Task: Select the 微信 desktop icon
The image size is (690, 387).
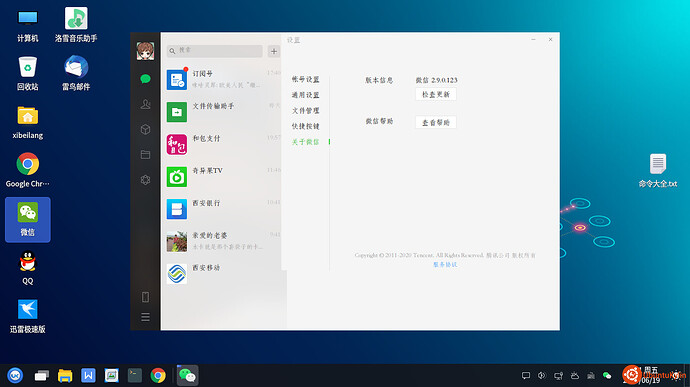Action: 28,220
